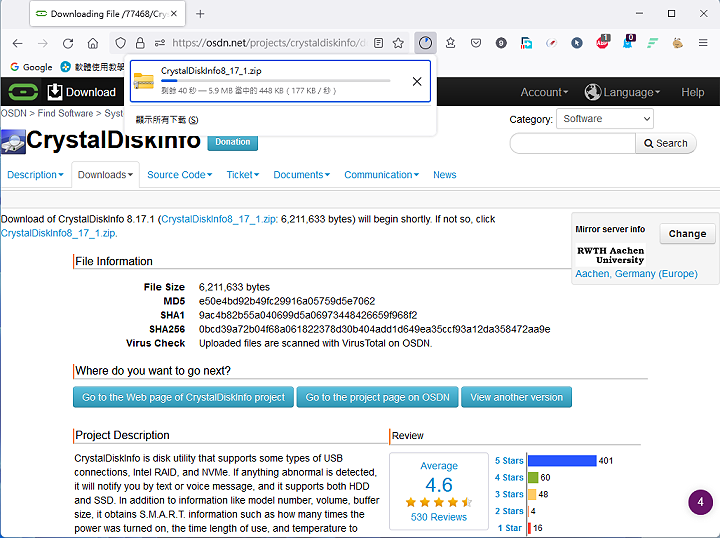The image size is (726, 542).
Task: Click the CrystalDiskInfo8_17_1.zip direct download link
Action: pos(59,234)
